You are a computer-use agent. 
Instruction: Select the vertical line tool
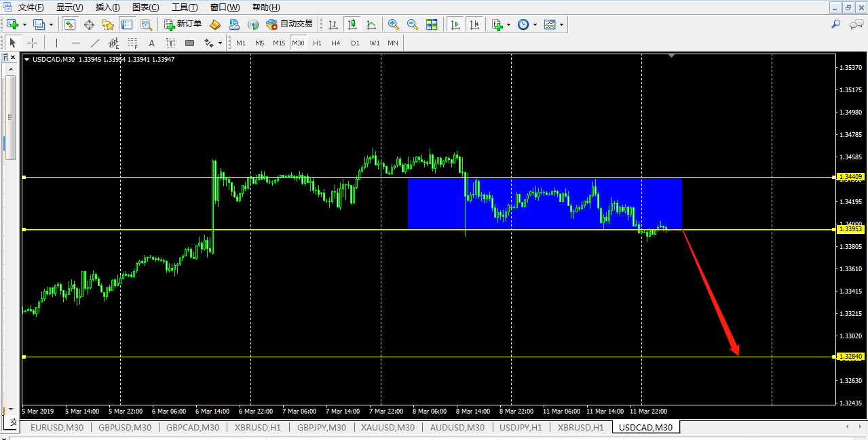pyautogui.click(x=56, y=43)
